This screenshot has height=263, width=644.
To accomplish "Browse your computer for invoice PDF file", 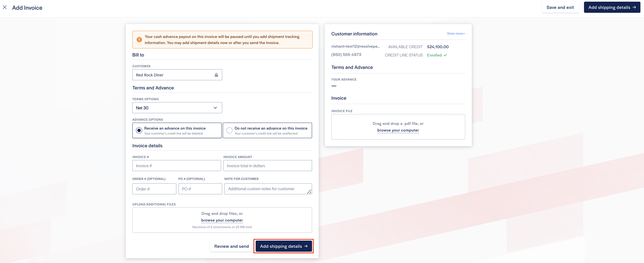I will (x=398, y=130).
